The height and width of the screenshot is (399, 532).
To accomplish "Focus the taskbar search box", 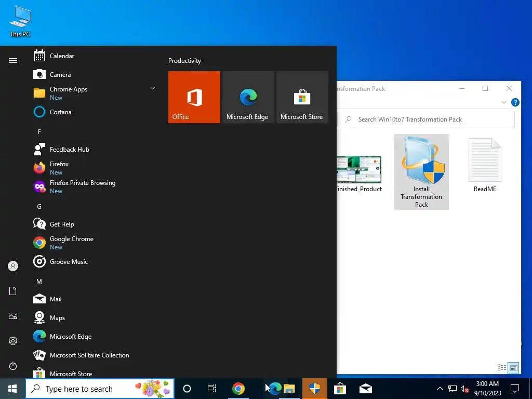I will (100, 389).
